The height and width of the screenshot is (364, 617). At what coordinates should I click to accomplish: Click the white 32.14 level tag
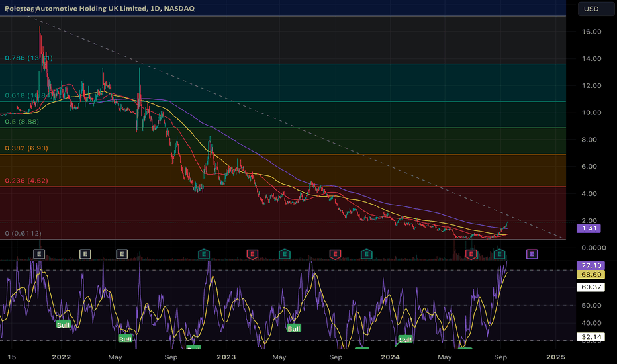(591, 337)
